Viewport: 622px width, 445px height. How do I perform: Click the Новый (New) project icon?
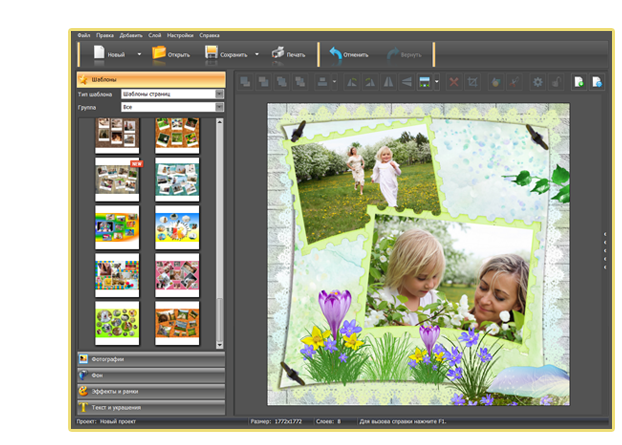pos(98,54)
